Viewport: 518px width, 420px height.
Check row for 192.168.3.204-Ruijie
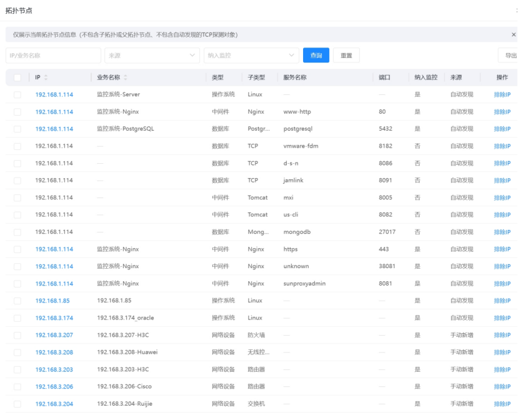[17, 404]
